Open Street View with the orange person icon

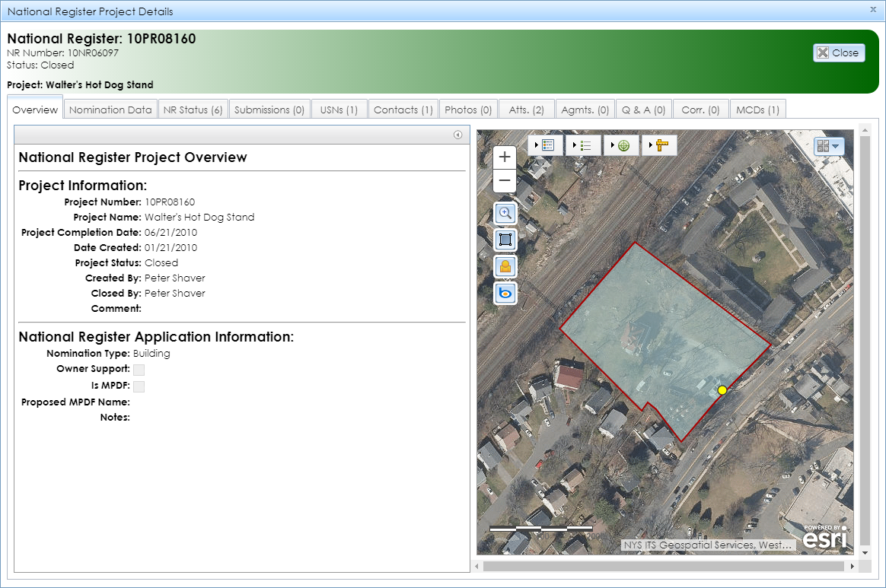505,266
